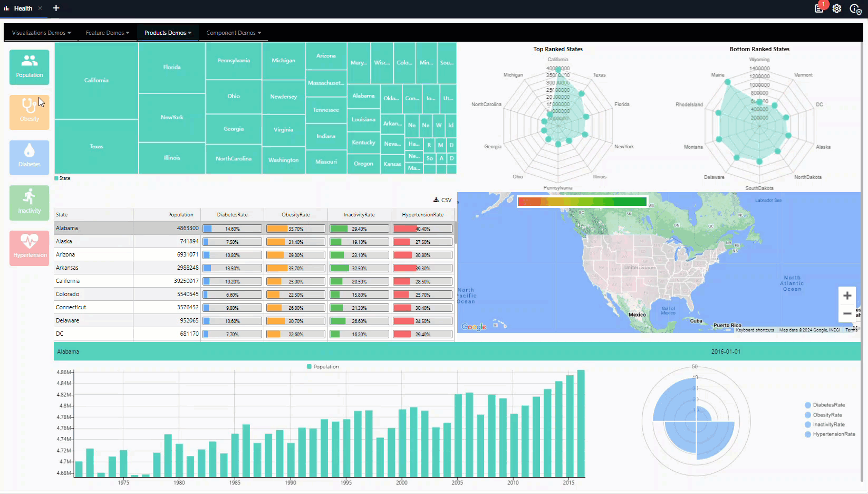The image size is (868, 494).
Task: Open the Products Demos menu
Action: 168,33
